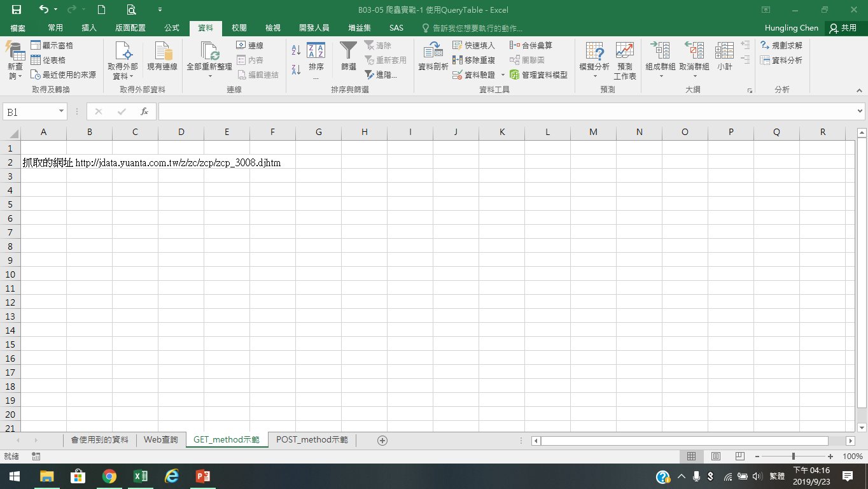Click the Group (組成群組) icon
Image resolution: width=868 pixels, height=489 pixels.
(660, 51)
